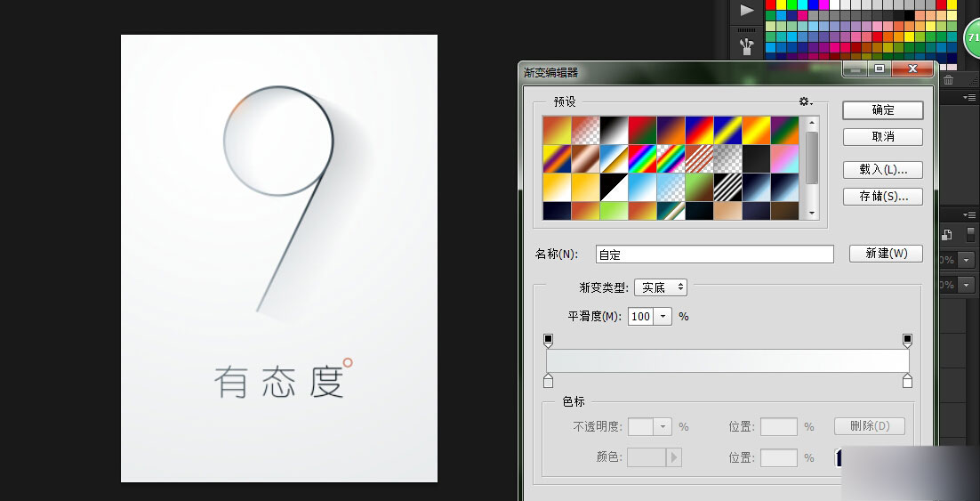Open the 颜色 swatch arrow menu

674,457
